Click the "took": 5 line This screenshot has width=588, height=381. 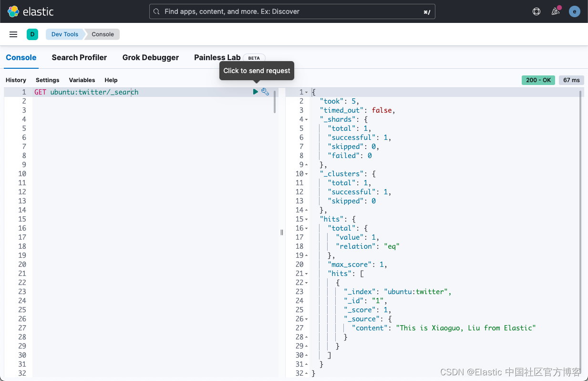pos(339,101)
